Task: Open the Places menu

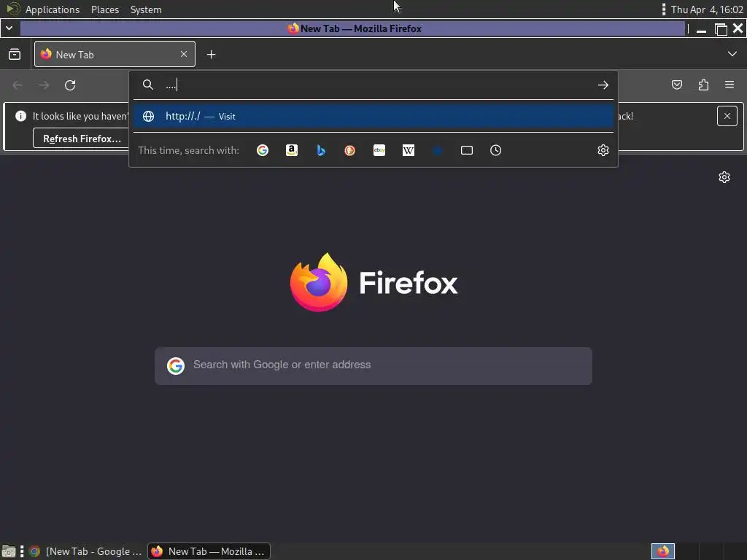Action: (x=105, y=9)
